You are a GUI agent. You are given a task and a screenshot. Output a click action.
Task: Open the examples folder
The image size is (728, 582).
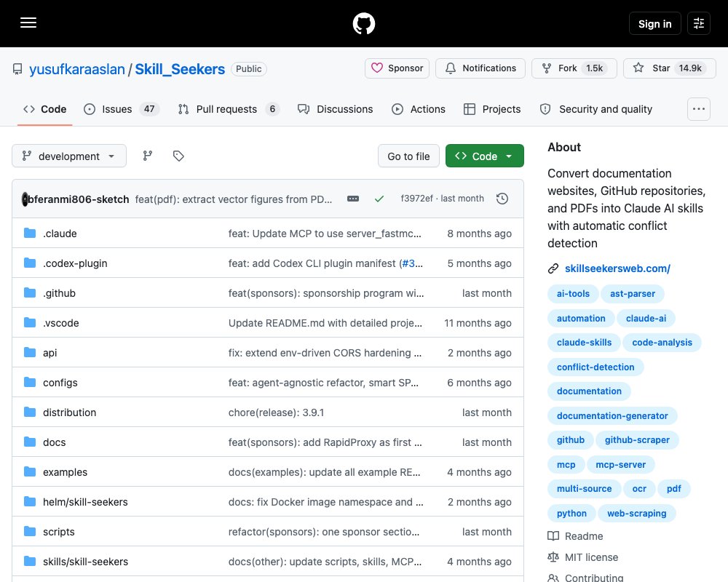pyautogui.click(x=65, y=472)
